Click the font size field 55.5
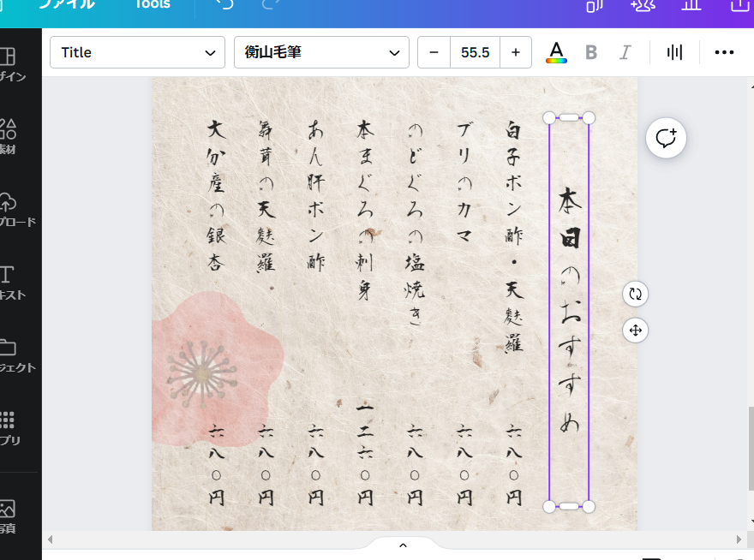This screenshot has width=754, height=560. [475, 52]
